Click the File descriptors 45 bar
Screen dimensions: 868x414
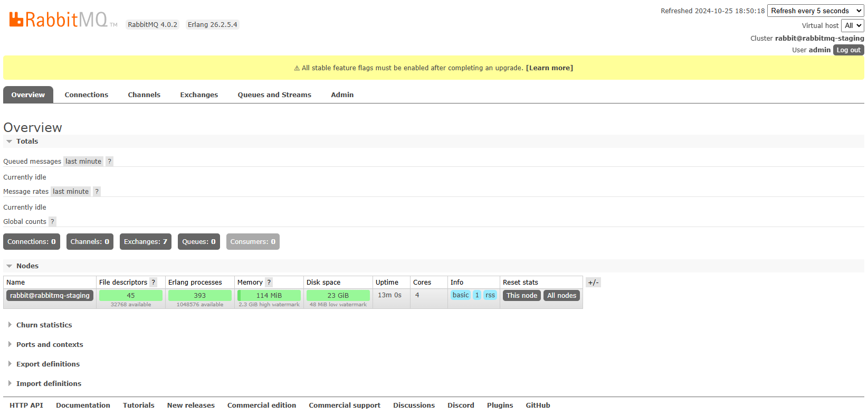click(131, 296)
